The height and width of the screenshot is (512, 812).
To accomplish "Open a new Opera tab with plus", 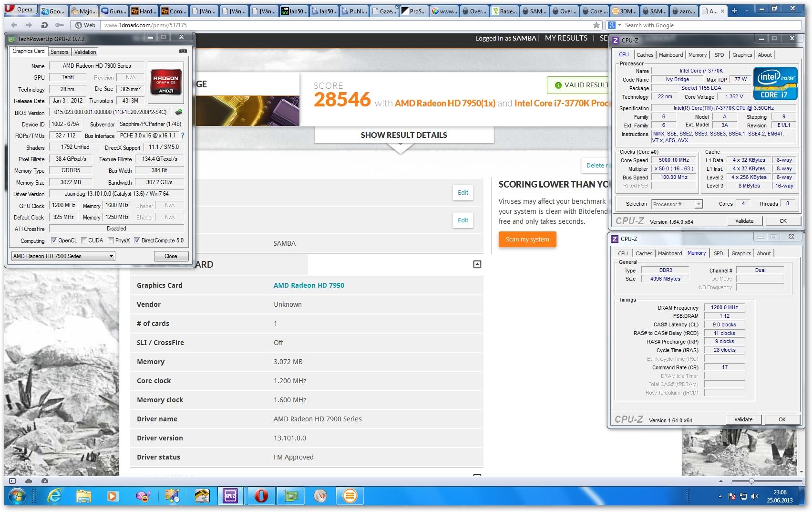I will (x=734, y=10).
